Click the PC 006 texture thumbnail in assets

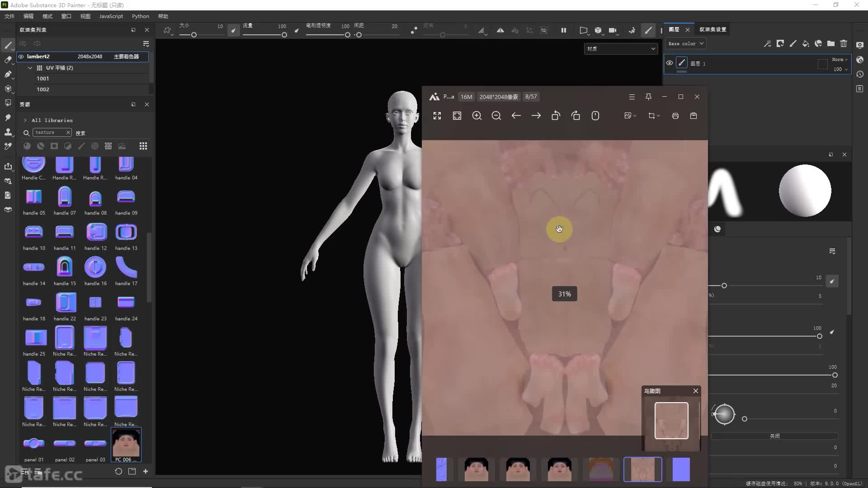pyautogui.click(x=126, y=444)
